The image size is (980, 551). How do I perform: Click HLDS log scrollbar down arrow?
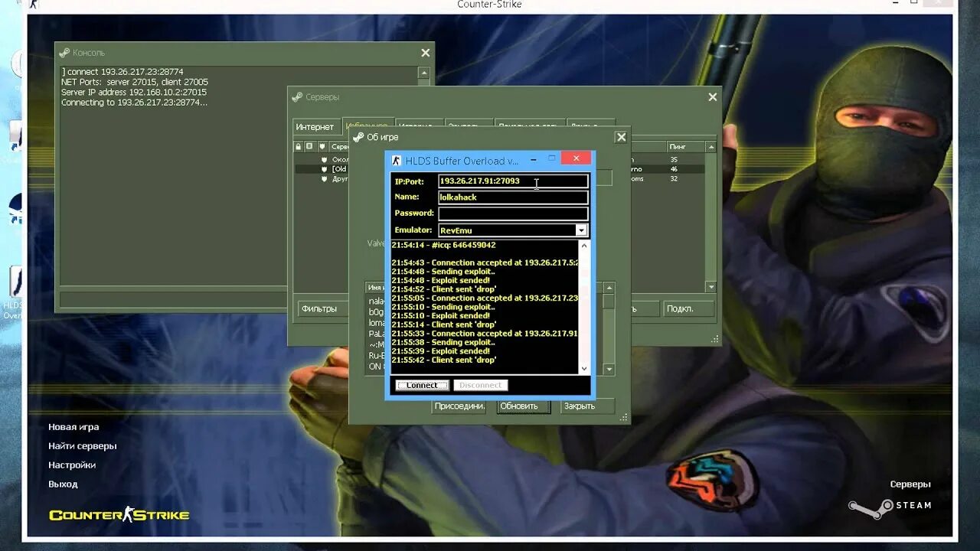point(584,368)
